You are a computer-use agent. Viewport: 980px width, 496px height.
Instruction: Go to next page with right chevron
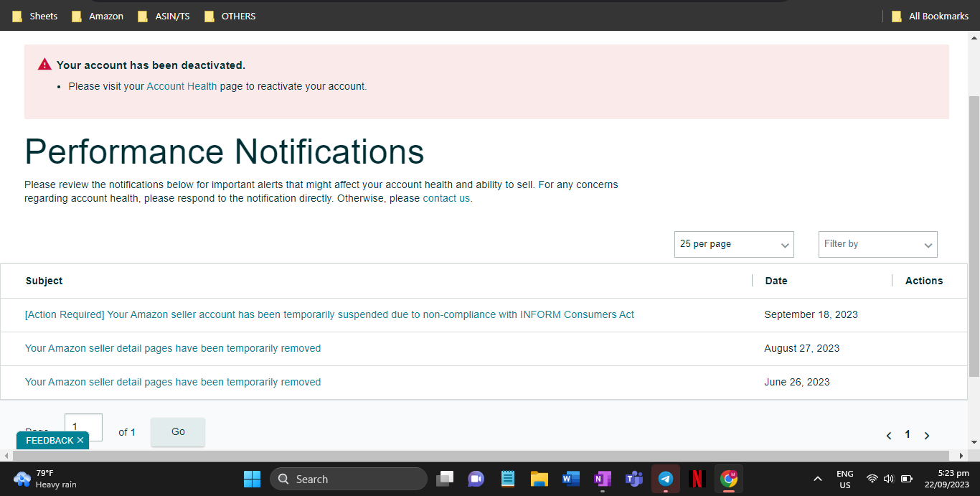pyautogui.click(x=927, y=435)
